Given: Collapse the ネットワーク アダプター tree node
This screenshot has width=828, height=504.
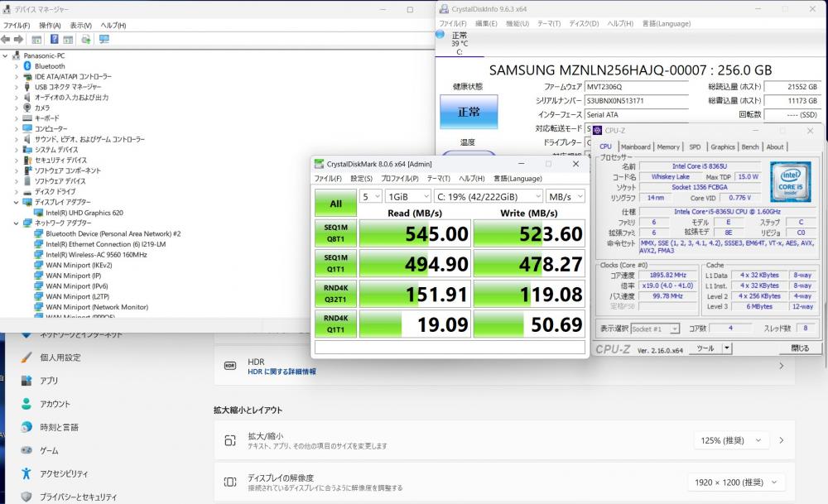Looking at the screenshot, I should click(16, 223).
